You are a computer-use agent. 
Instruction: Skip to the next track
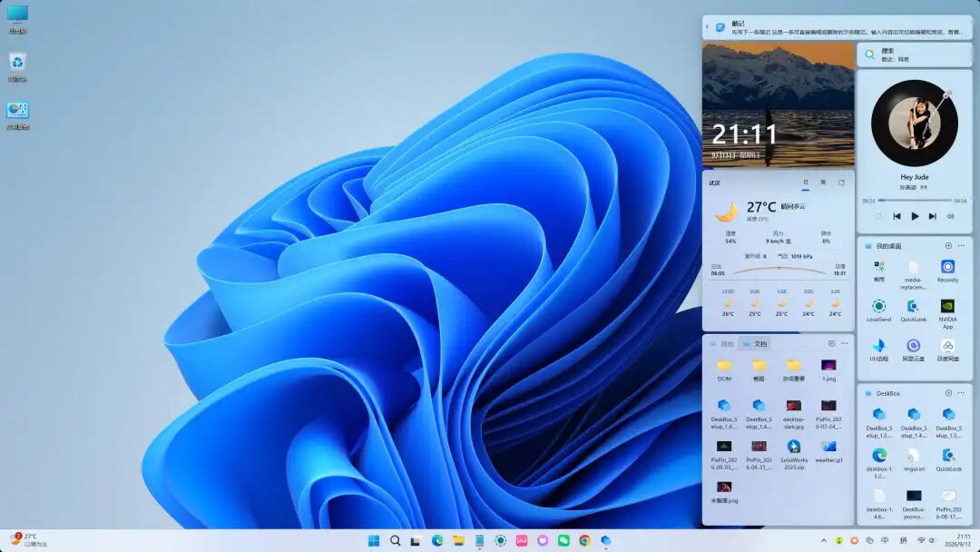tap(933, 216)
